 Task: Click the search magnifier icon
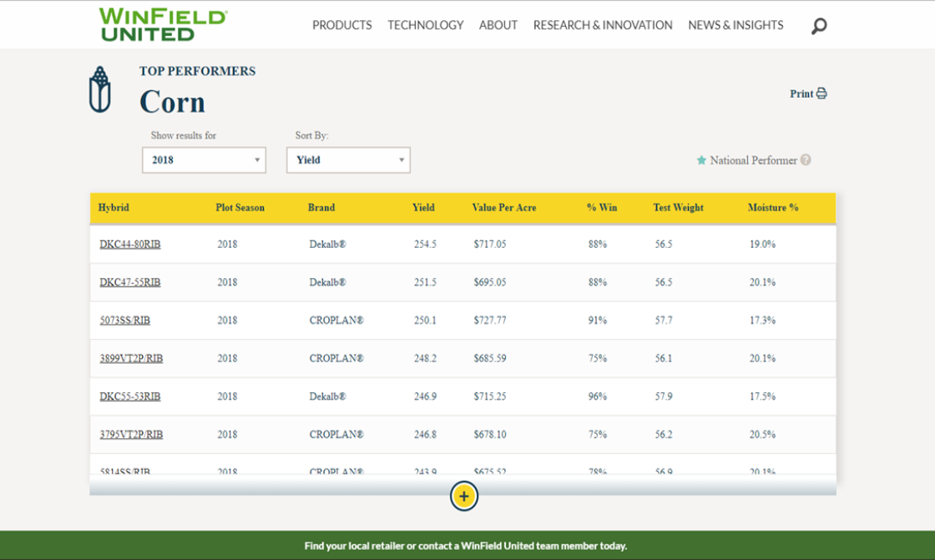pos(819,26)
